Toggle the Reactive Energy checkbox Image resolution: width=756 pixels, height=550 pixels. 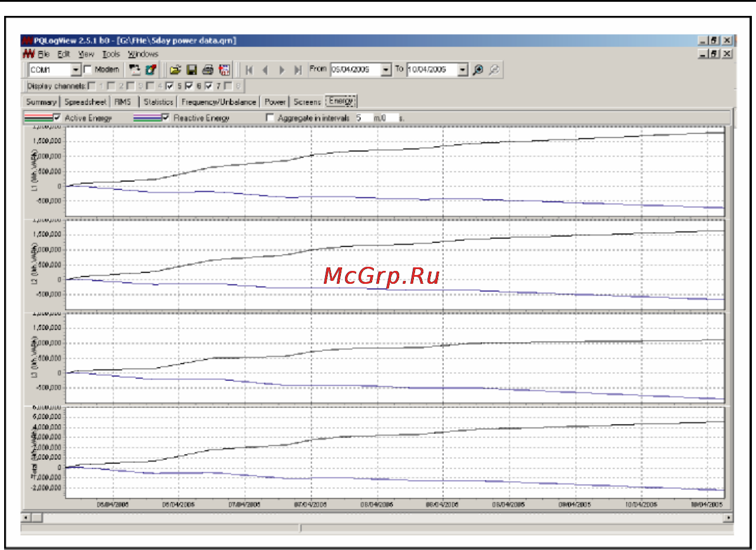(x=165, y=117)
